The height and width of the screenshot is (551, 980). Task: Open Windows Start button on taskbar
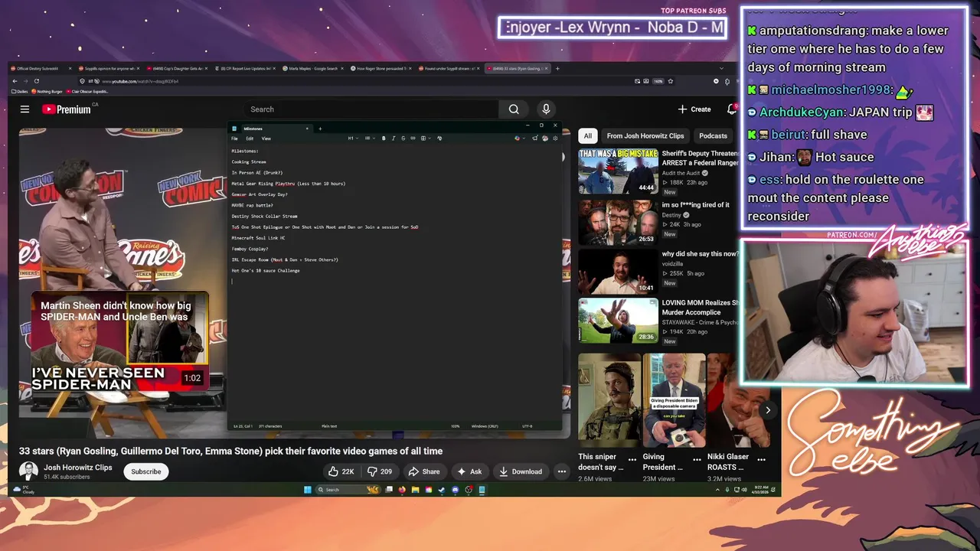(x=307, y=490)
